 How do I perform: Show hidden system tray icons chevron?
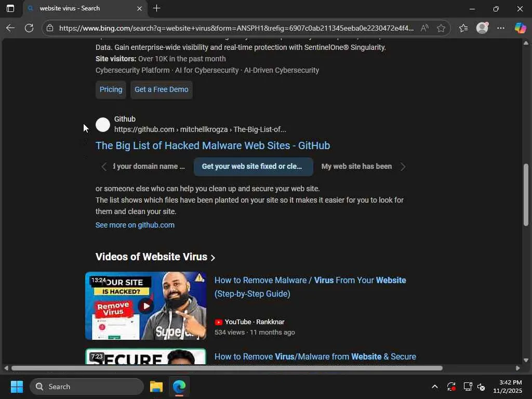[x=435, y=387]
